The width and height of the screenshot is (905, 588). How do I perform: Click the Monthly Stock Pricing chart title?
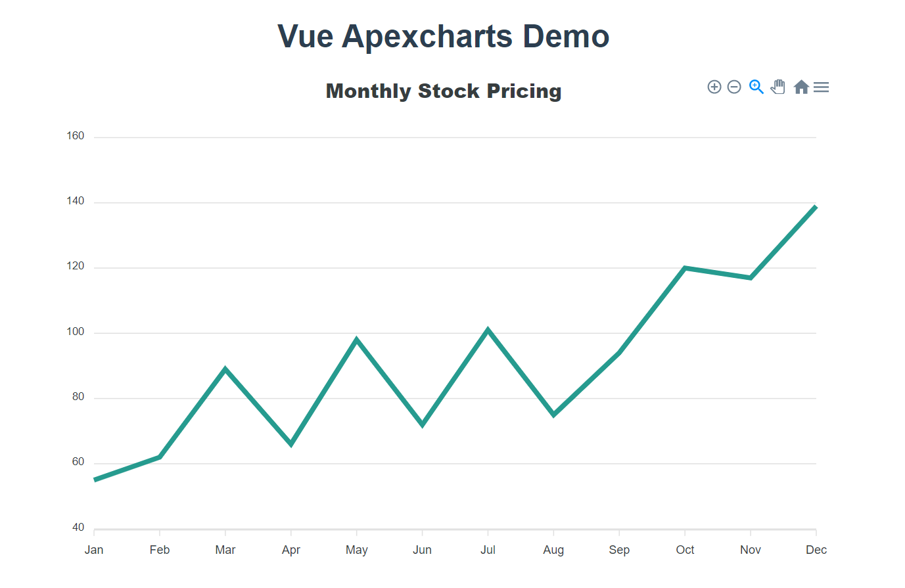(x=444, y=91)
